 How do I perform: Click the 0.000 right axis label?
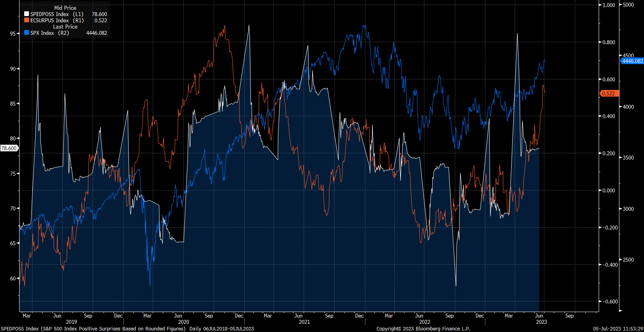609,190
